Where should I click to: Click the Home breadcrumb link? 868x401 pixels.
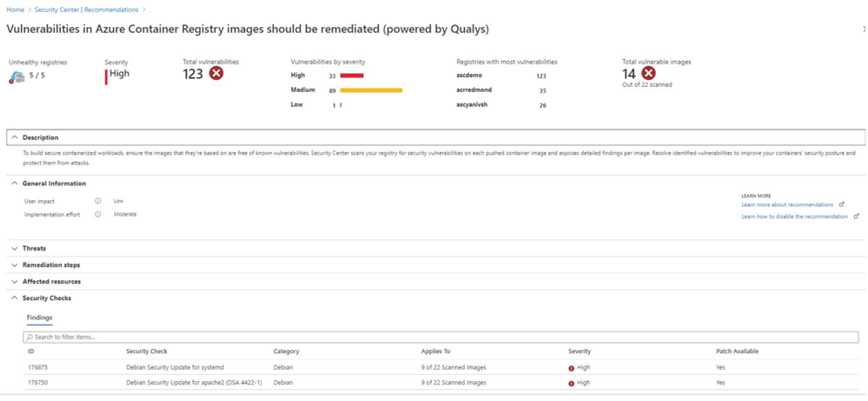coord(15,10)
